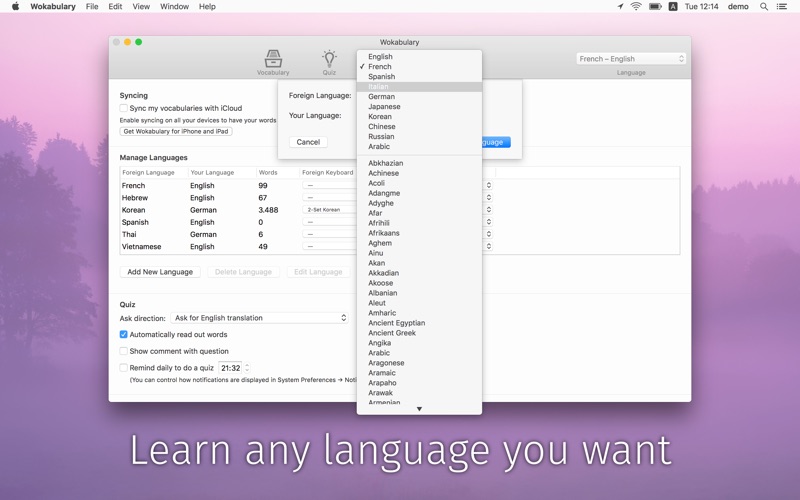Viewport: 800px width, 500px height.
Task: Select Afrikaans from the alphabetical list
Action: [419, 233]
